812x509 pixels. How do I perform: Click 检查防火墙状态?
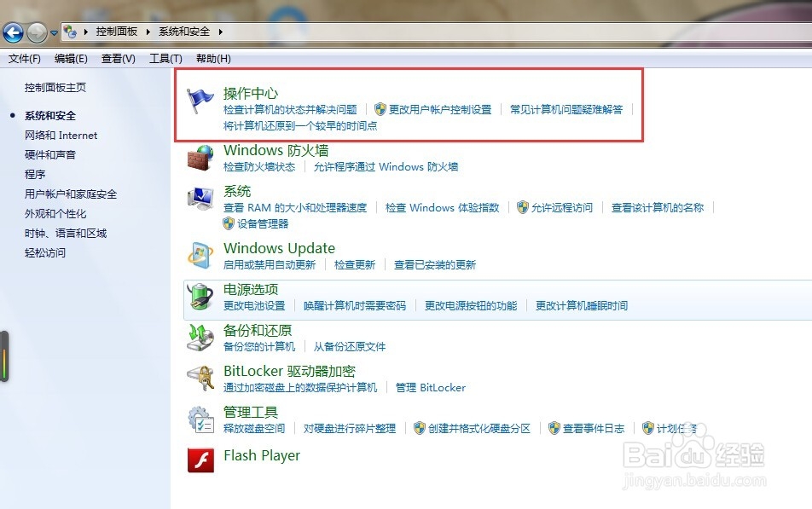(259, 167)
